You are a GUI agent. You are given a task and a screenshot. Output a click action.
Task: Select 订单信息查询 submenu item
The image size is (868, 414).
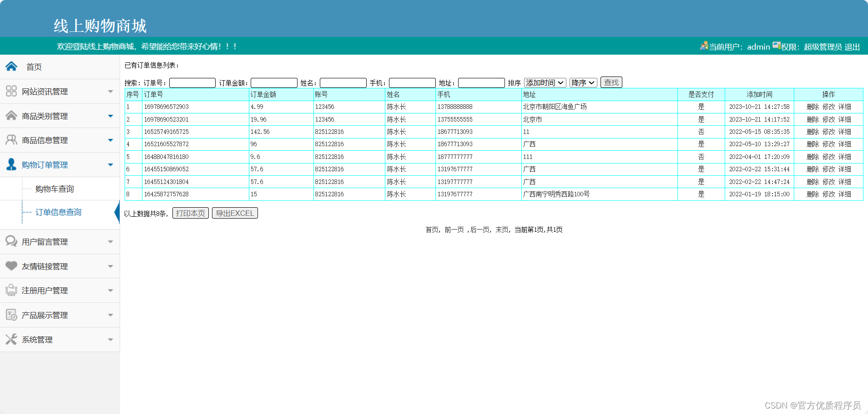58,212
